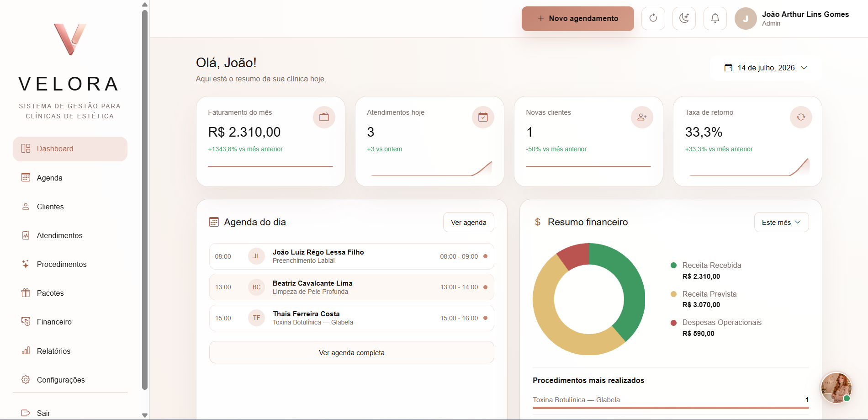Click the sidebar scrollbar down arrow
The image size is (868, 420).
click(145, 415)
